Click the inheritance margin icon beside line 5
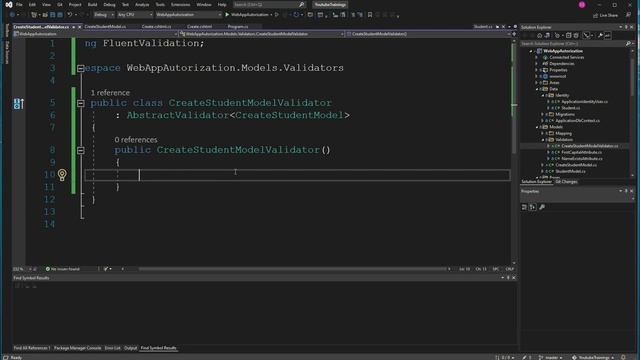Screen dimensions: 640x360 point(18,104)
